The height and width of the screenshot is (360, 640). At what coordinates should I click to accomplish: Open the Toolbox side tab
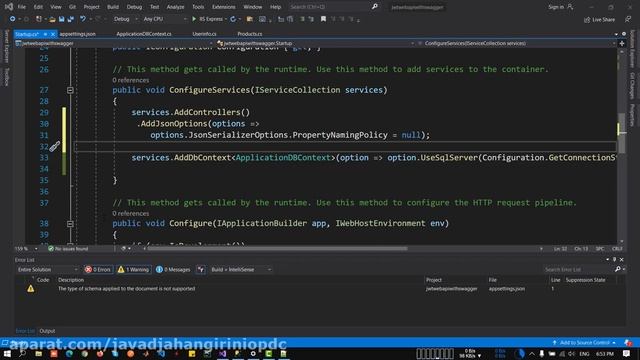click(7, 77)
